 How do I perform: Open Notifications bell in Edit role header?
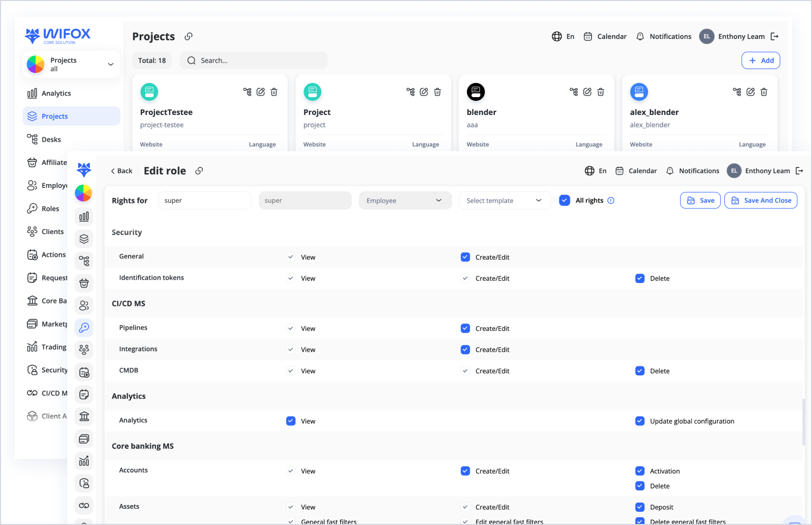(x=670, y=171)
